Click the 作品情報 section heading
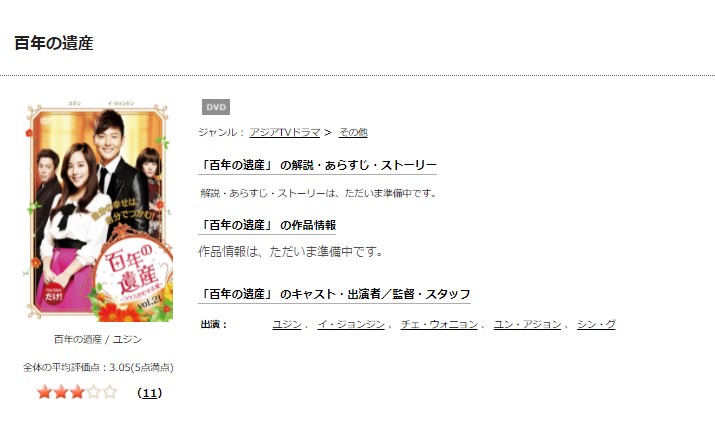The height and width of the screenshot is (424, 715). [x=267, y=225]
